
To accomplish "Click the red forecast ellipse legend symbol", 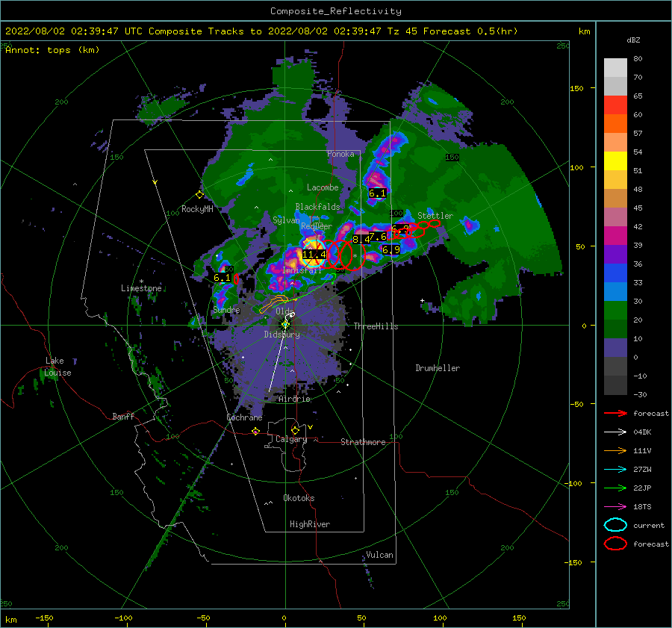I will tap(615, 544).
